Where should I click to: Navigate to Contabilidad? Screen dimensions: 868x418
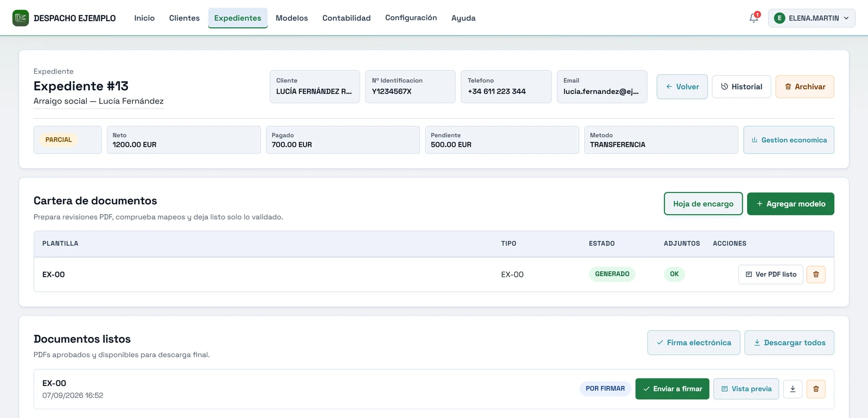coord(347,18)
